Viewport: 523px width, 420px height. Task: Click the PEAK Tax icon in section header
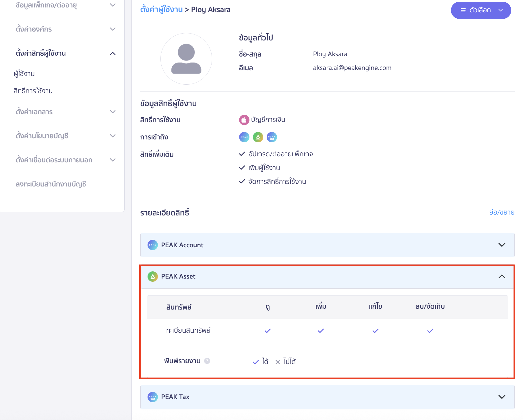click(x=153, y=397)
